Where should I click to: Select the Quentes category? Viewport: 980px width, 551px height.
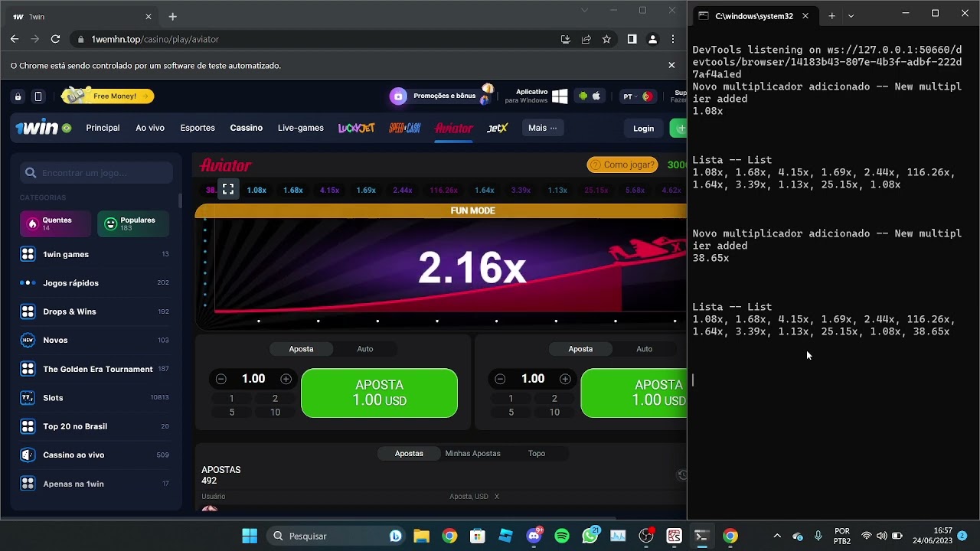55,223
